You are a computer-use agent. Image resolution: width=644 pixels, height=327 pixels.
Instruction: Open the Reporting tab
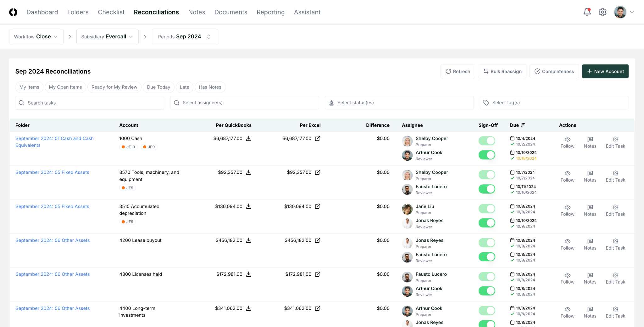(270, 12)
